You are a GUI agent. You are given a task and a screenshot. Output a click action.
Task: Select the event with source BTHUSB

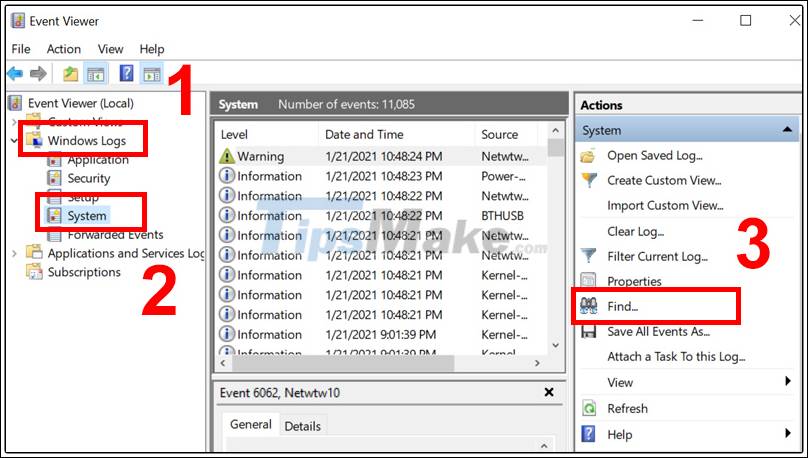(x=381, y=215)
